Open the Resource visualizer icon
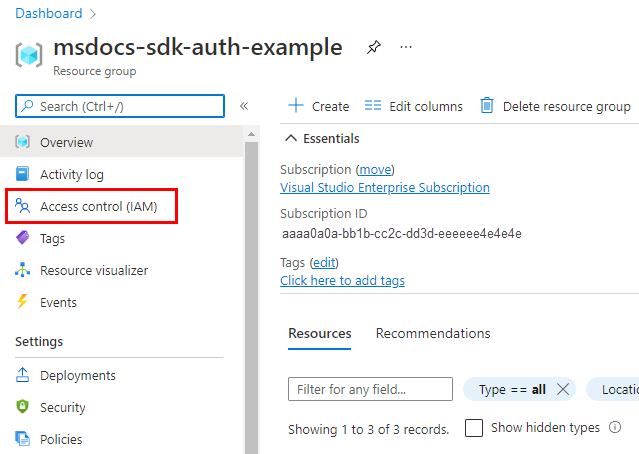The width and height of the screenshot is (639, 454). pos(23,270)
